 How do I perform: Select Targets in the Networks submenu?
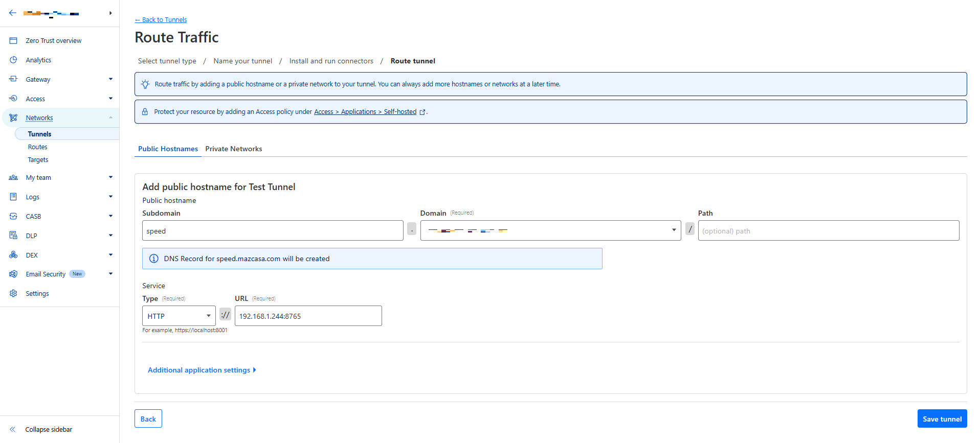[x=38, y=160]
